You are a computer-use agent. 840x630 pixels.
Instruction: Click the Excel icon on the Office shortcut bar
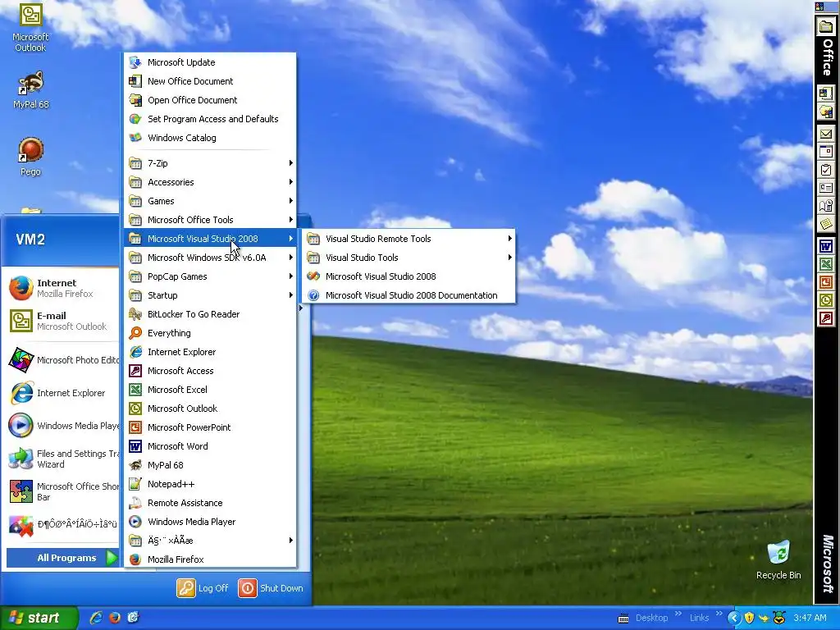pyautogui.click(x=825, y=264)
